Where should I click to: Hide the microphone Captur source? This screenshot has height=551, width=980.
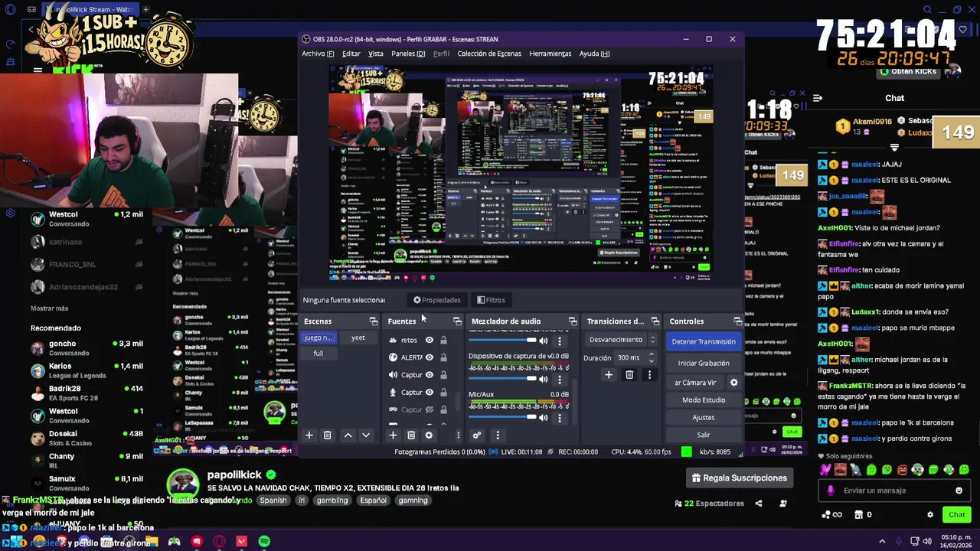430,393
